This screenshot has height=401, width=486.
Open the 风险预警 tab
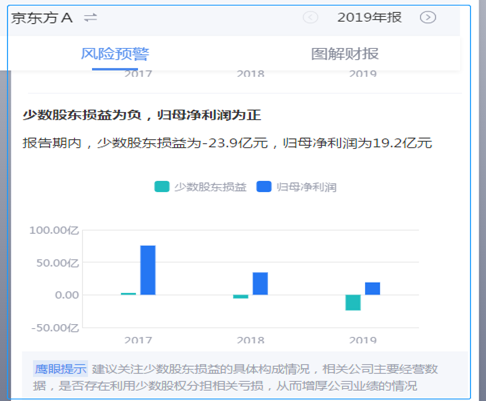point(115,54)
